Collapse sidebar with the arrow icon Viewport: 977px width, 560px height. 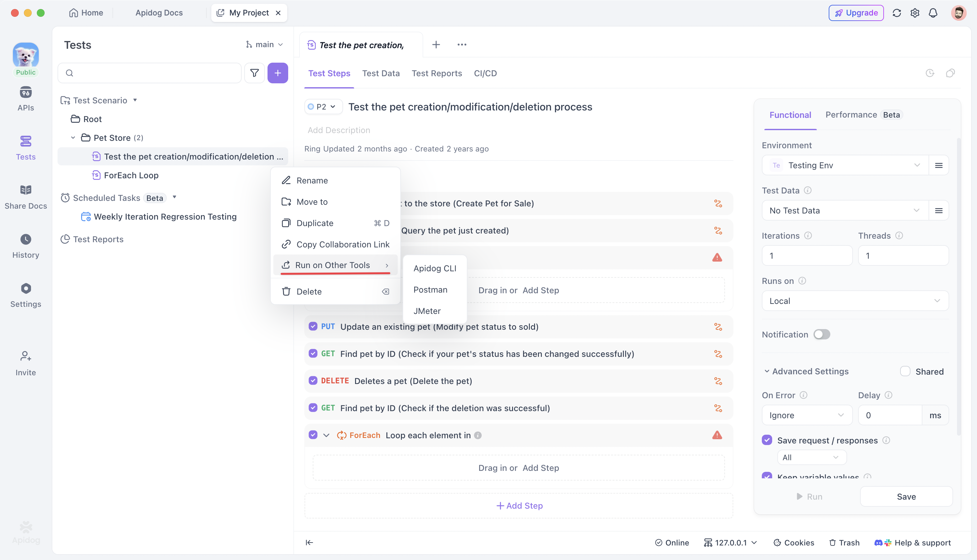point(309,542)
